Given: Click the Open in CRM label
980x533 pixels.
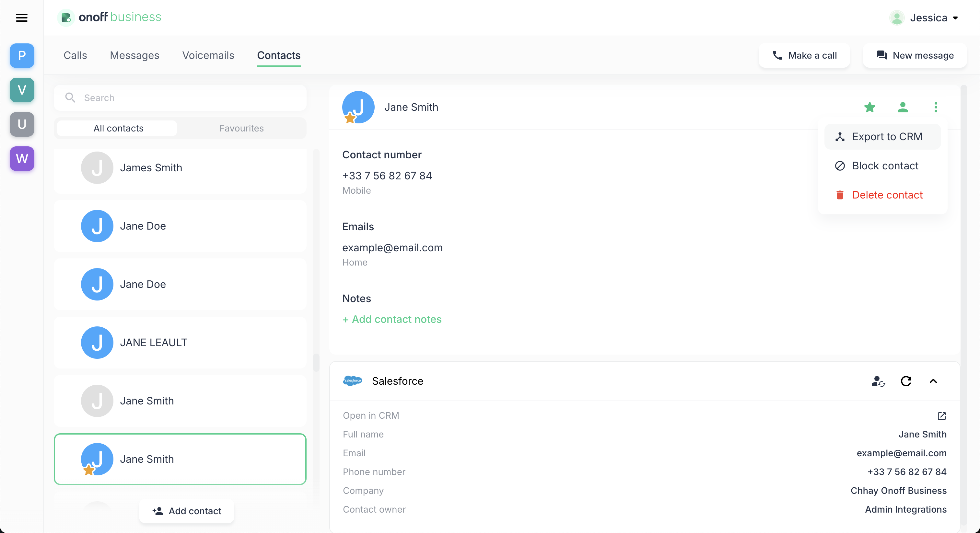Looking at the screenshot, I should click(x=370, y=415).
